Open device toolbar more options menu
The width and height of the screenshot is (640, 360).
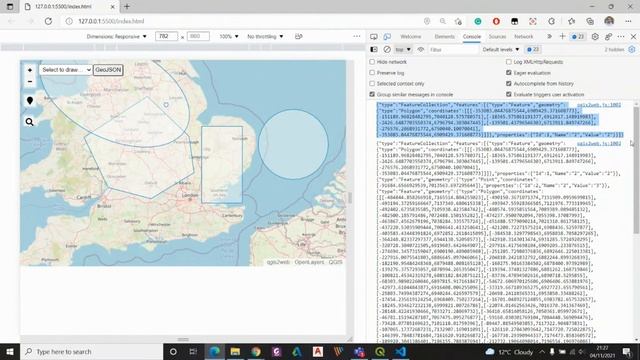[357, 36]
